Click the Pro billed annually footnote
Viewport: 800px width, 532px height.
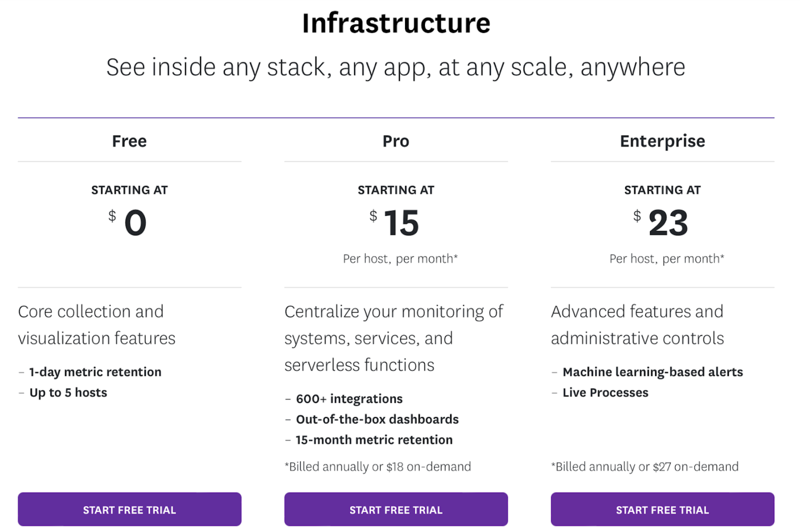pos(378,466)
